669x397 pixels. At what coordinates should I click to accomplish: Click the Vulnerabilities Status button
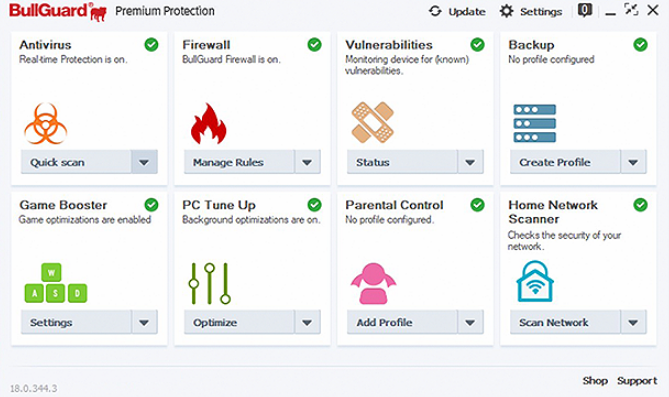(x=402, y=162)
